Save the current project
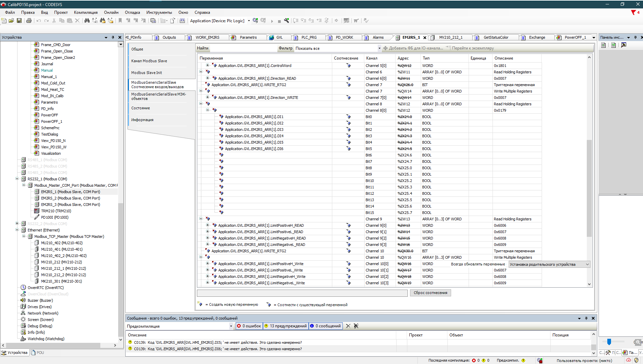643x364 pixels. tap(19, 21)
